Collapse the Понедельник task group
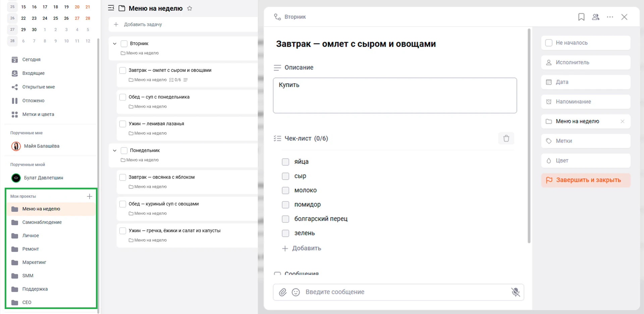644x314 pixels. 115,150
